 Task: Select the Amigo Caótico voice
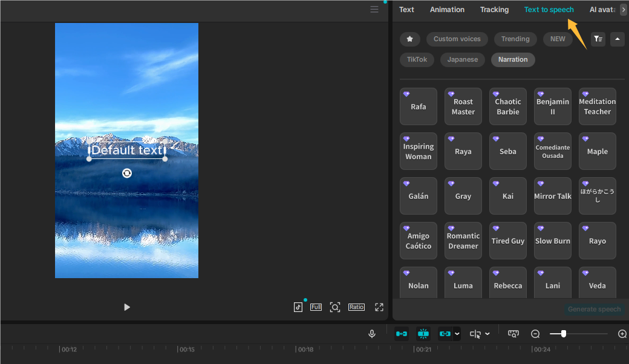tap(419, 241)
